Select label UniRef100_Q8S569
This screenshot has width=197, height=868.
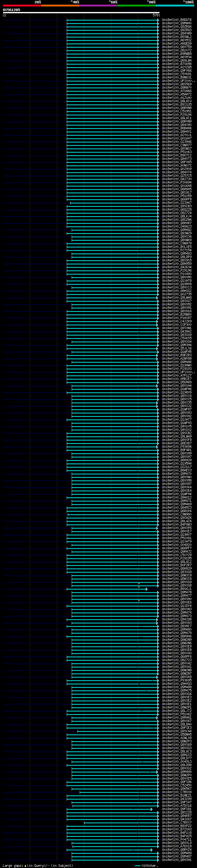tap(176, 84)
